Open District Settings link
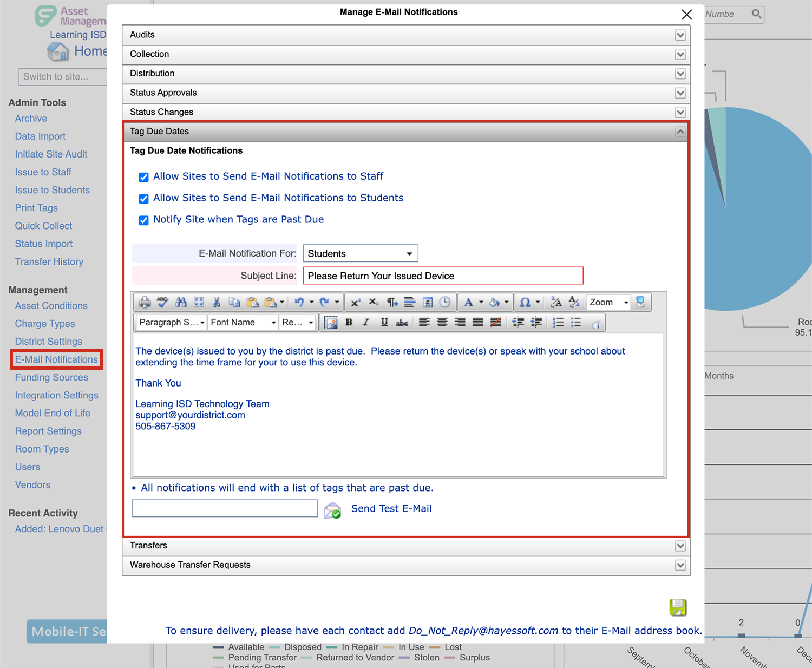812x668 pixels. coord(49,342)
